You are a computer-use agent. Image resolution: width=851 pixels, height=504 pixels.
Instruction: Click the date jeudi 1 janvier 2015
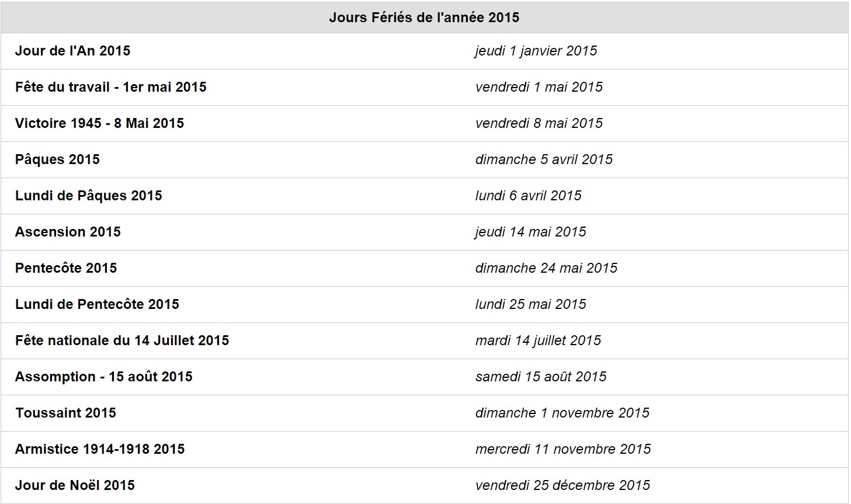536,51
